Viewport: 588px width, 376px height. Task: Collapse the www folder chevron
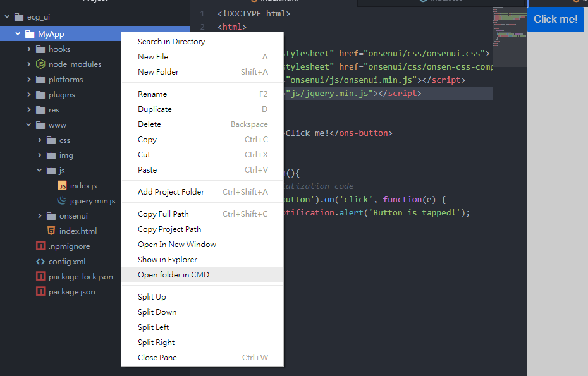click(x=29, y=125)
